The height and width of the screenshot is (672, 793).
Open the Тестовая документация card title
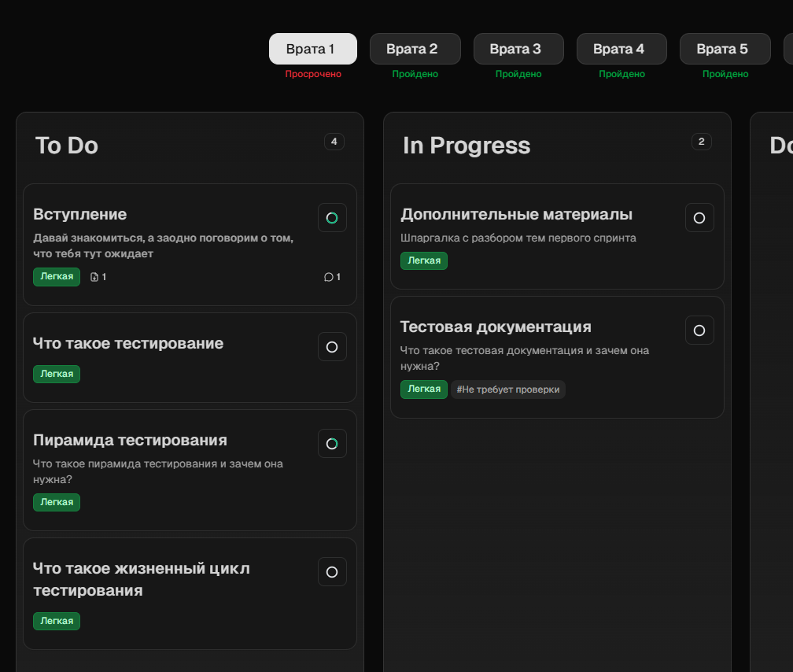[x=496, y=327]
